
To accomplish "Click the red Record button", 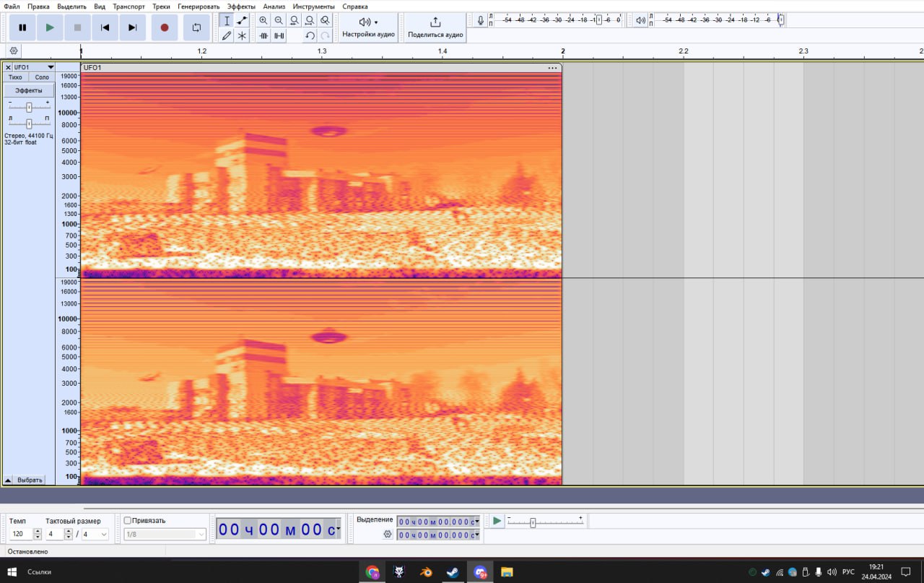I will pyautogui.click(x=165, y=27).
